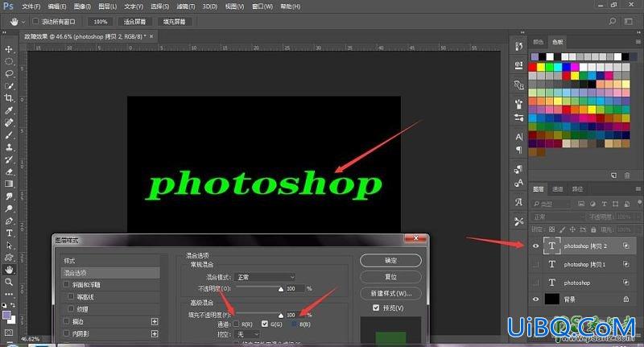Select the Path Selection tool

coord(9,246)
